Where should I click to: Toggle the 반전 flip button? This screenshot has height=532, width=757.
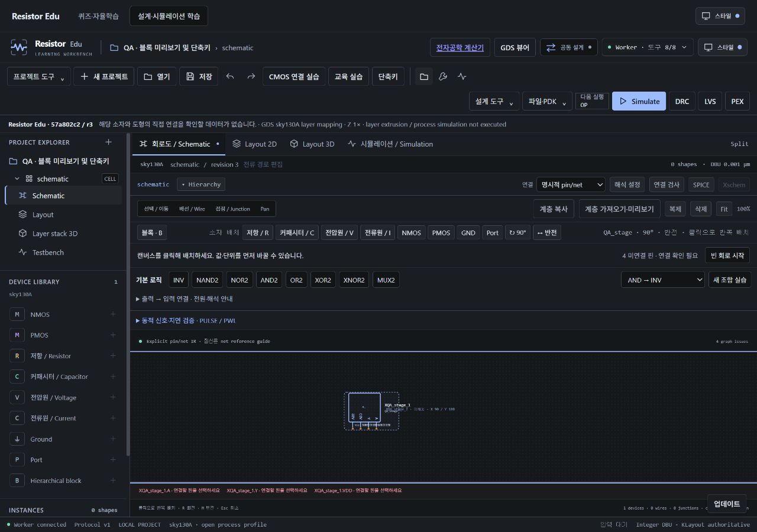click(x=547, y=232)
